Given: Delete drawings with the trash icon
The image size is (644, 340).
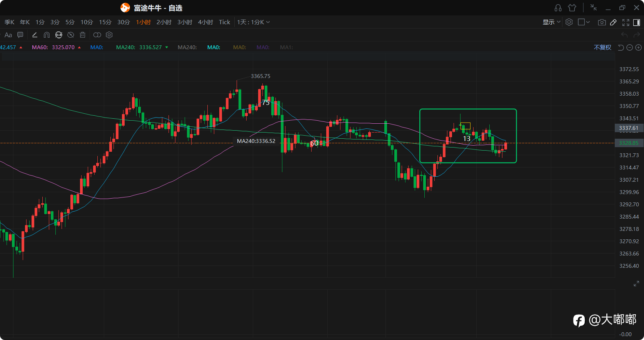Looking at the screenshot, I should 82,35.
